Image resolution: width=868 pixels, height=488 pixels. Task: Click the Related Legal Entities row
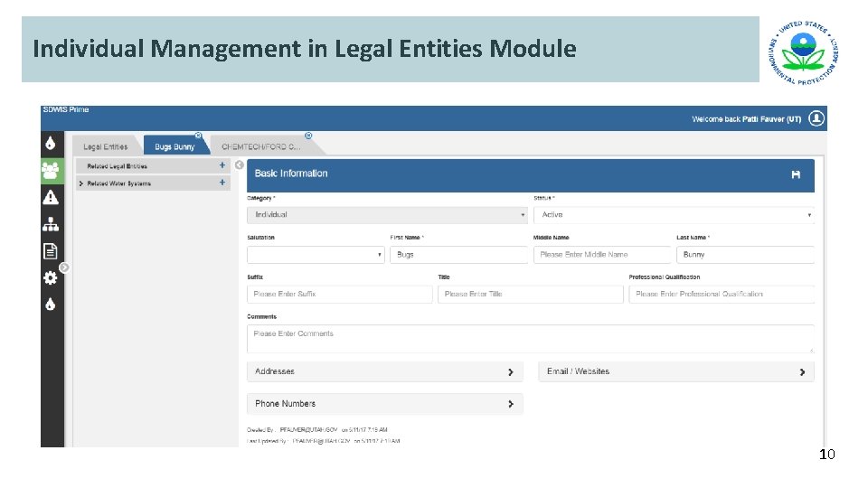[x=153, y=166]
